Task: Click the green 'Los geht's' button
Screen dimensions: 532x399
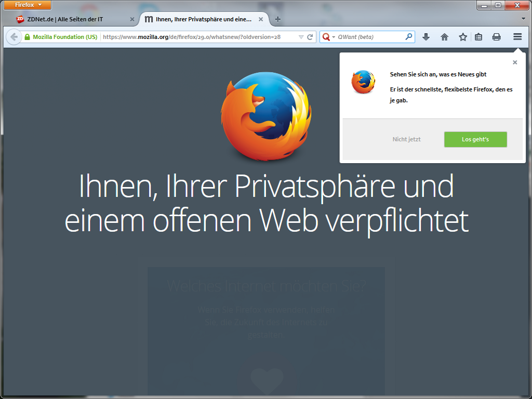Action: (475, 139)
